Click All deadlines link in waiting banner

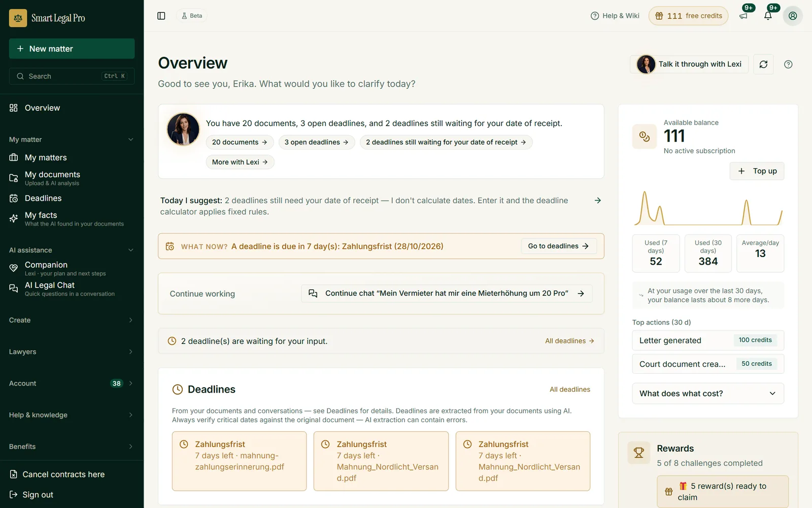569,341
